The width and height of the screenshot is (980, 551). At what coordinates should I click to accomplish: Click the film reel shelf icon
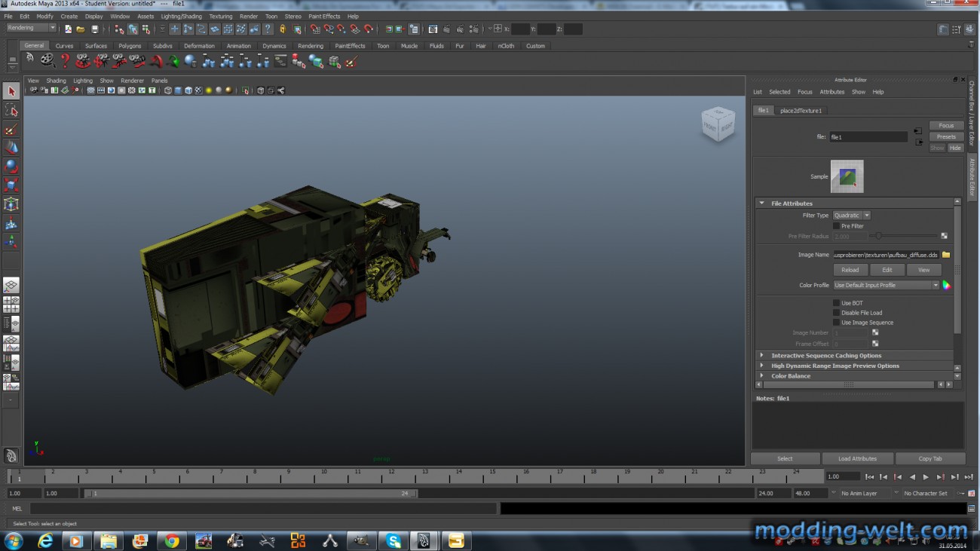47,60
